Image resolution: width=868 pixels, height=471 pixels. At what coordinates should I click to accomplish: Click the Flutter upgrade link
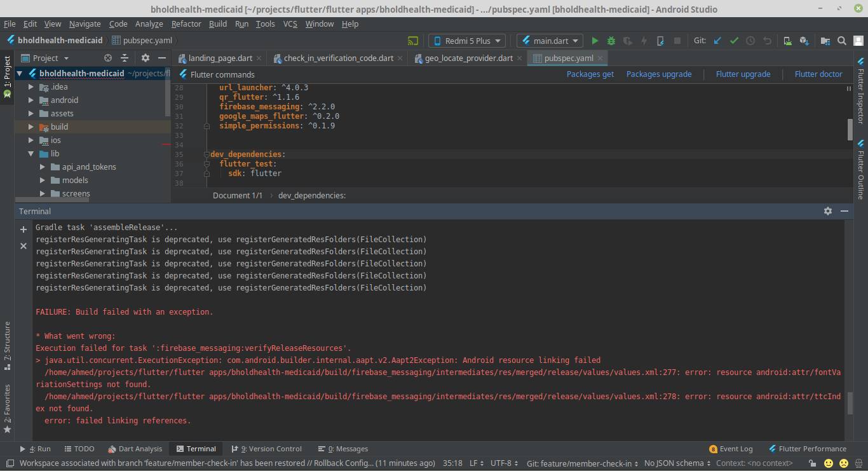click(x=743, y=74)
